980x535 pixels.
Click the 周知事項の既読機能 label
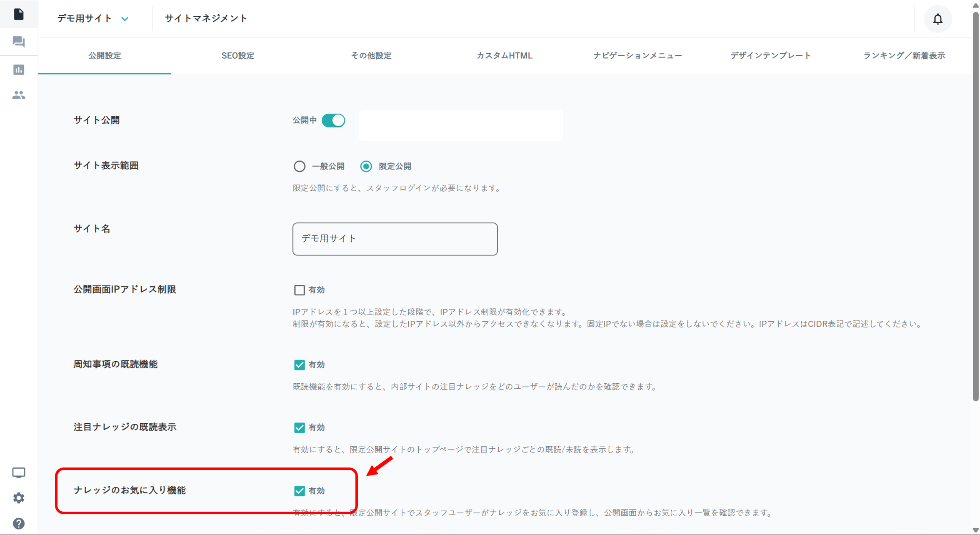pos(115,364)
